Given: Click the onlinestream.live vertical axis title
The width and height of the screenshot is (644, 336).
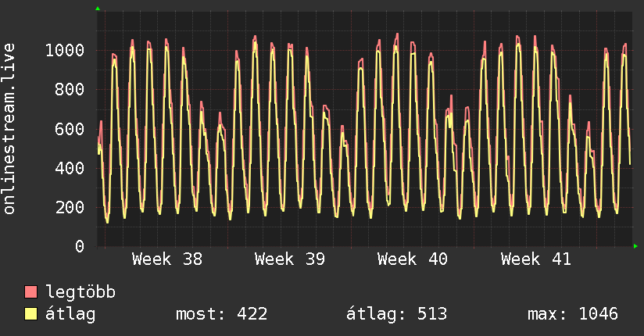Looking at the screenshot, I should click(x=9, y=129).
